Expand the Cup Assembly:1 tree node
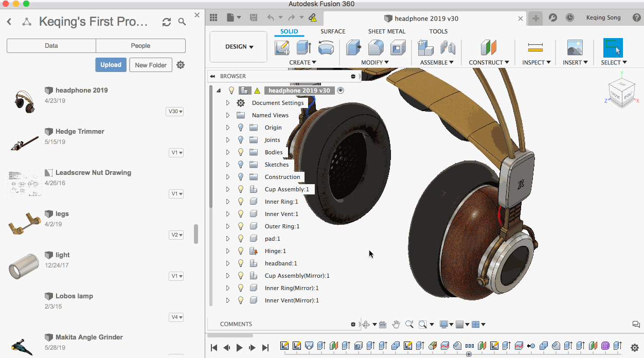This screenshot has height=358, width=644. (228, 189)
